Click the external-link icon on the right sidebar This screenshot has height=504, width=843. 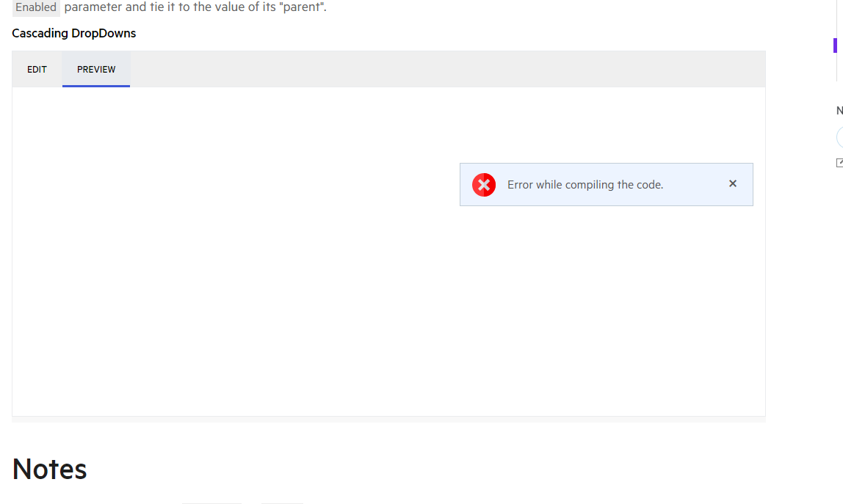point(839,163)
